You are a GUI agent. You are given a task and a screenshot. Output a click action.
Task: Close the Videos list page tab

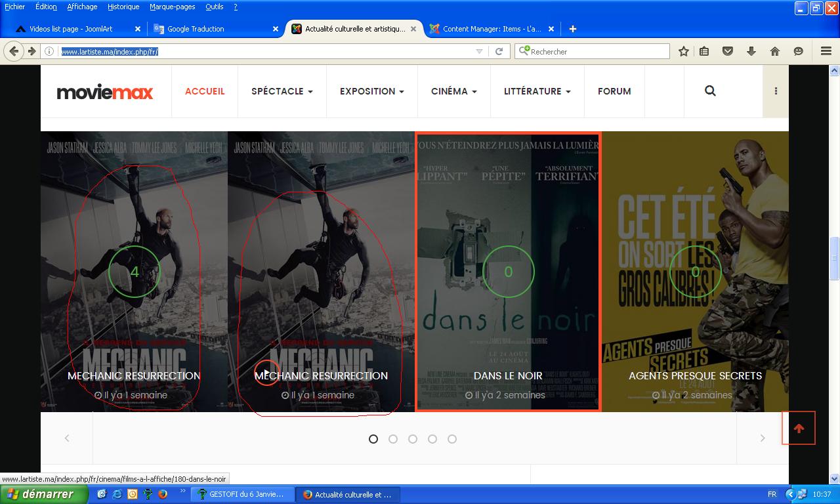tap(138, 29)
